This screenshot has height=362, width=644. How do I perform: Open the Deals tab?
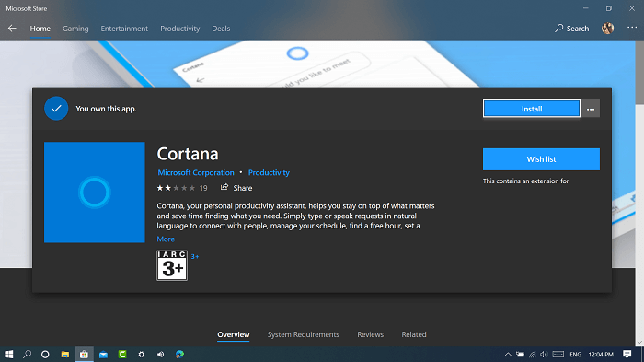(x=221, y=29)
